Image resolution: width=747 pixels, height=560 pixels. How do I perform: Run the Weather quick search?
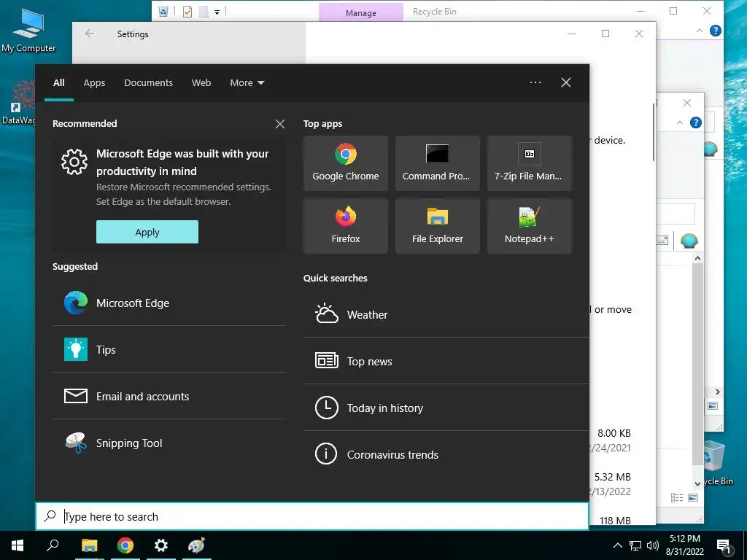coord(446,314)
